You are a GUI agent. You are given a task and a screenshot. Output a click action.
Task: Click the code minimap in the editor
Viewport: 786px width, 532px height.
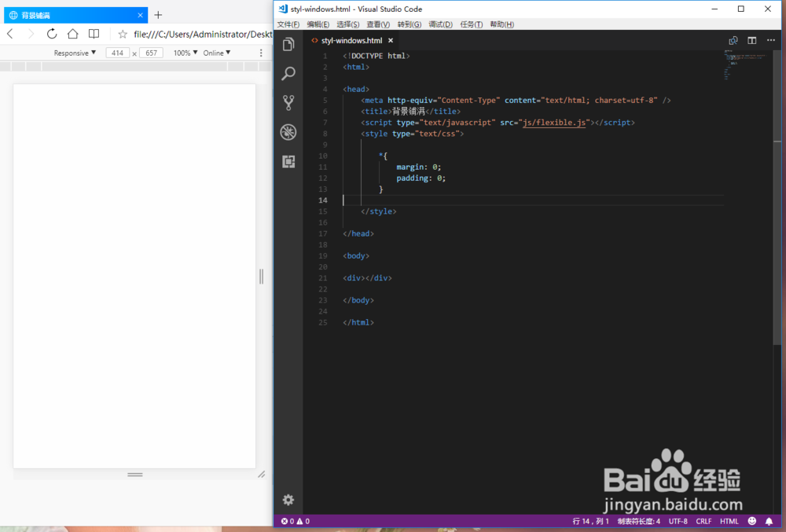[745, 65]
